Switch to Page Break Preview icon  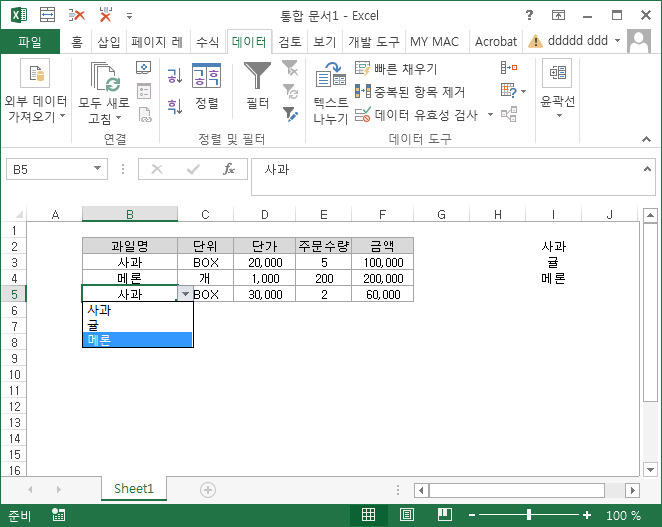[x=445, y=514]
